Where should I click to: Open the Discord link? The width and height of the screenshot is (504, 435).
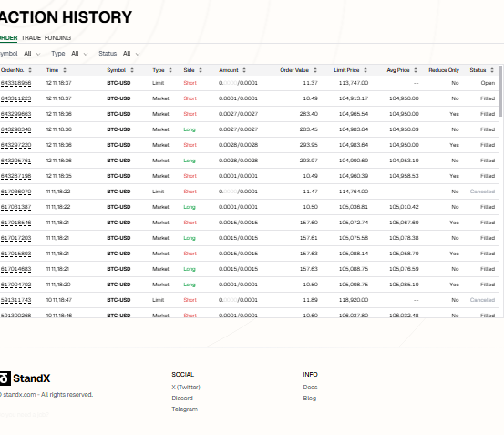coord(182,398)
